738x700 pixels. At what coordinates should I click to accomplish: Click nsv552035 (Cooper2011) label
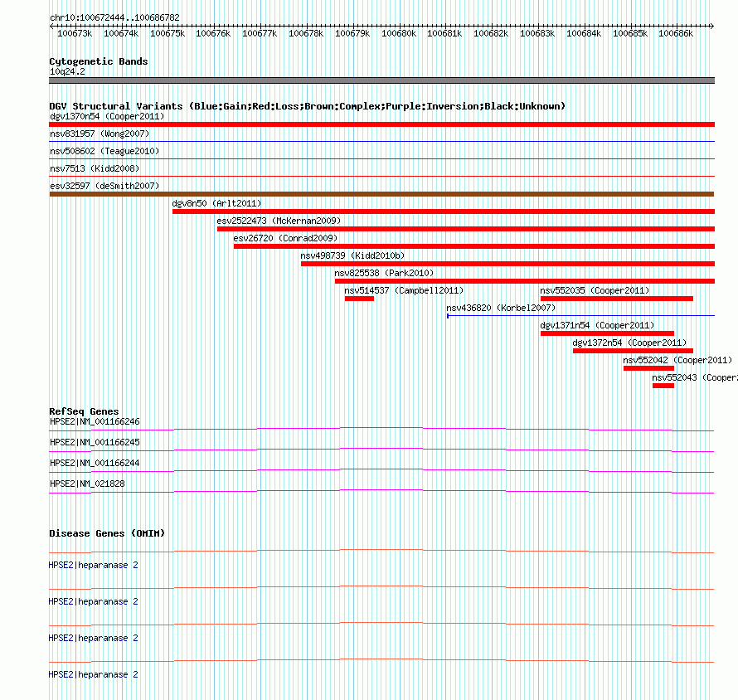click(595, 290)
